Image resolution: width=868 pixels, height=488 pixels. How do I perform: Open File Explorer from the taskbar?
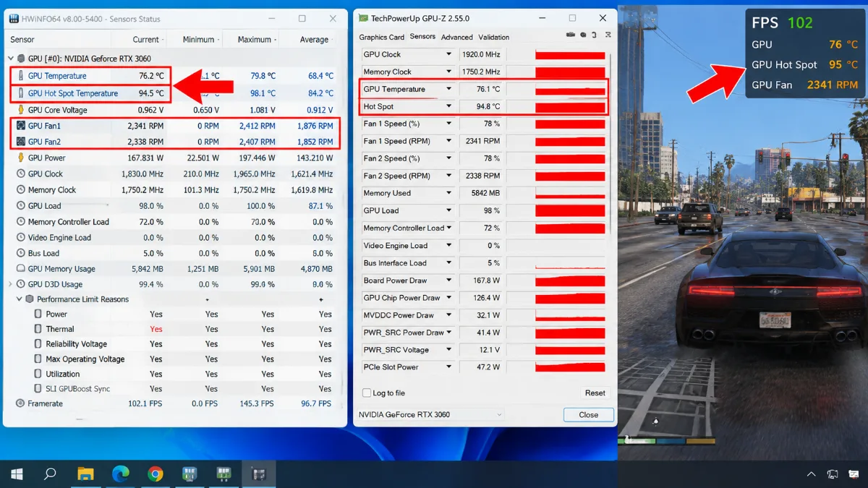(85, 474)
